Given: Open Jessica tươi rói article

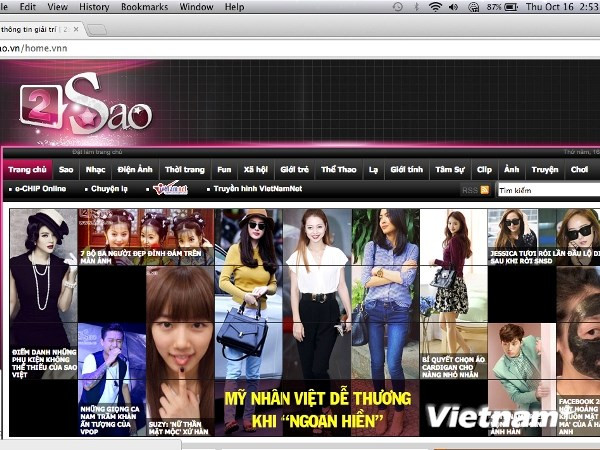Looking at the screenshot, I should tap(544, 237).
